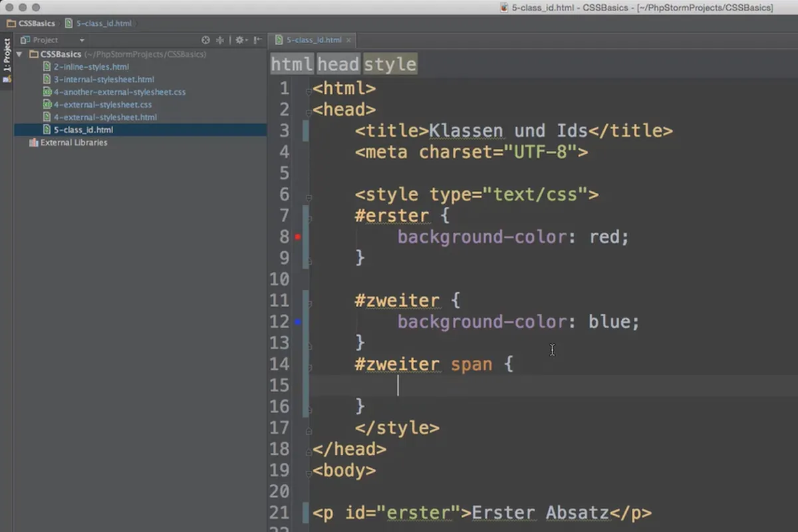Click the collapse all icon in Project panel

220,40
